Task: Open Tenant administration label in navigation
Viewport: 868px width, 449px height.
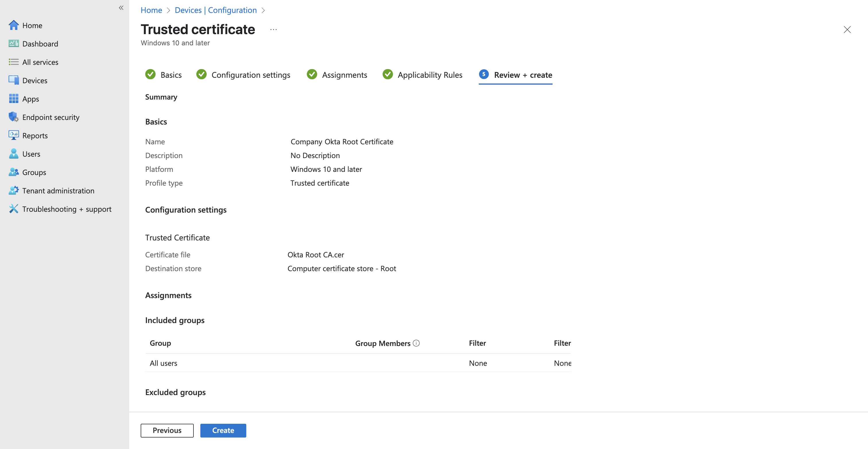Action: (x=58, y=191)
